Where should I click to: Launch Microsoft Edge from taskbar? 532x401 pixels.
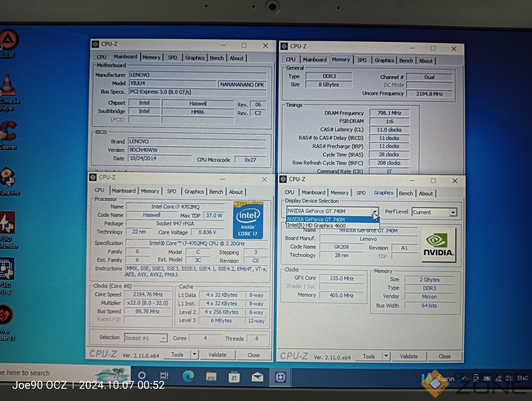click(188, 376)
